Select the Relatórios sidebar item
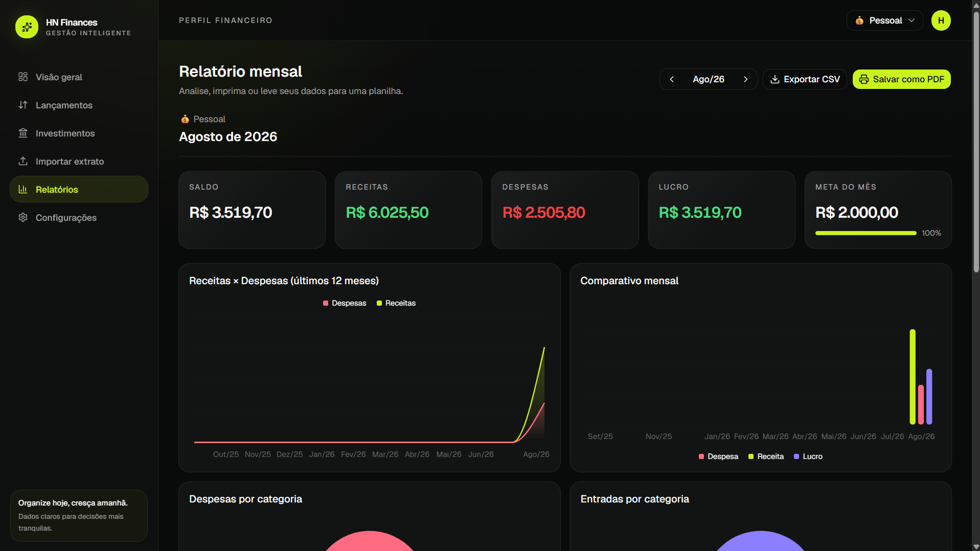This screenshot has width=980, height=551. click(x=79, y=190)
